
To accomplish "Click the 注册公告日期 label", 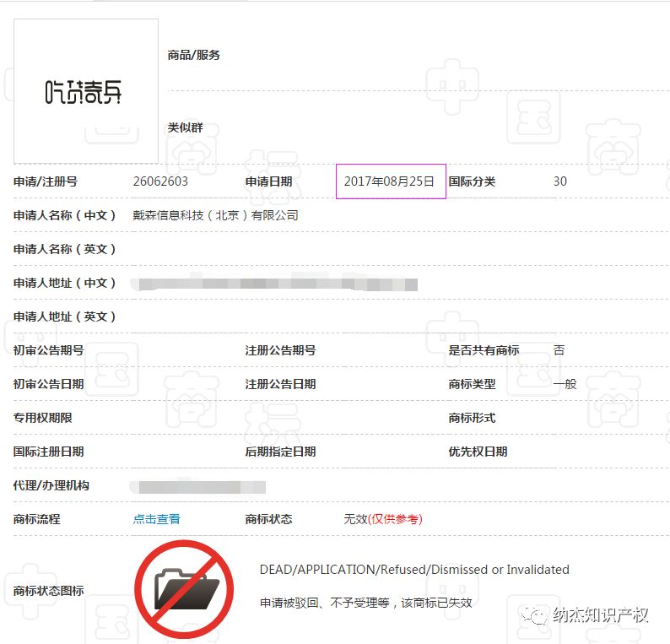I will (280, 384).
